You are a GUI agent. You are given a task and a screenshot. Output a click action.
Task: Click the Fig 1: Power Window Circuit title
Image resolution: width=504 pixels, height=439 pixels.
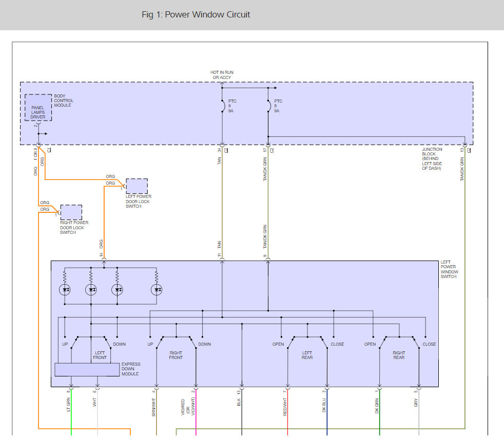(x=196, y=14)
